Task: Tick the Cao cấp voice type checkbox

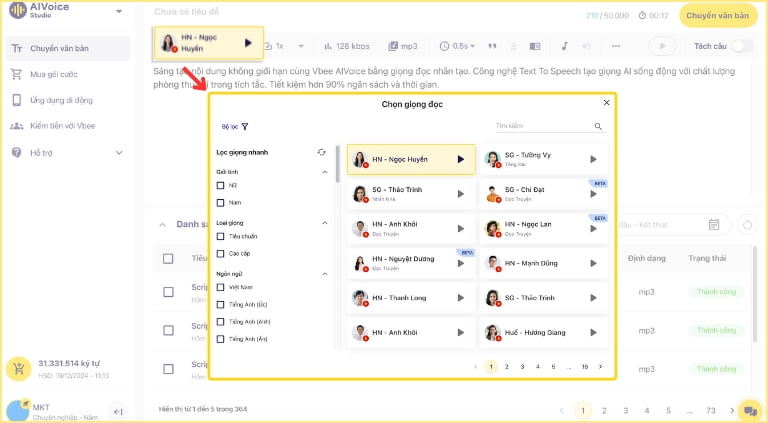Action: point(221,254)
